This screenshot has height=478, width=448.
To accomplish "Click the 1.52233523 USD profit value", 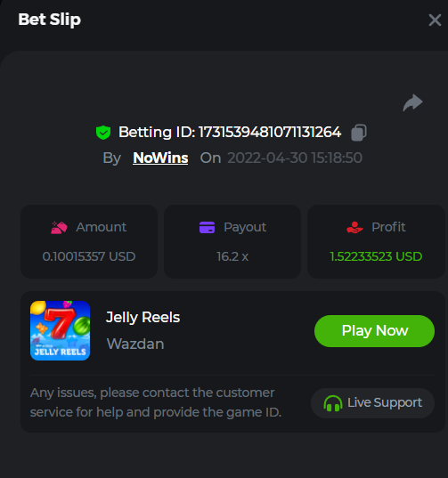I will pyautogui.click(x=376, y=256).
